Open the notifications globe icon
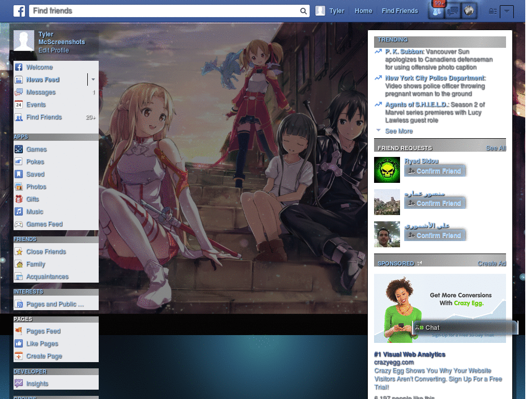Image resolution: width=532 pixels, height=399 pixels. [x=469, y=11]
